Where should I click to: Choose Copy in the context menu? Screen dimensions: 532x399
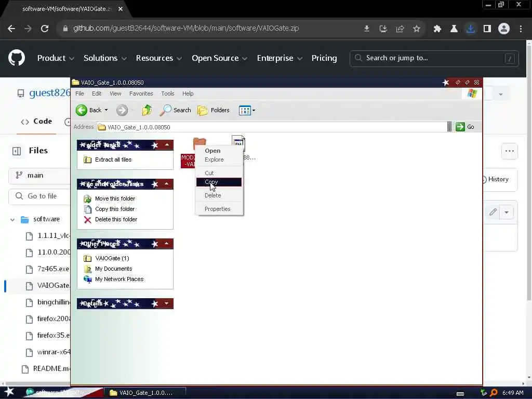tap(219, 182)
